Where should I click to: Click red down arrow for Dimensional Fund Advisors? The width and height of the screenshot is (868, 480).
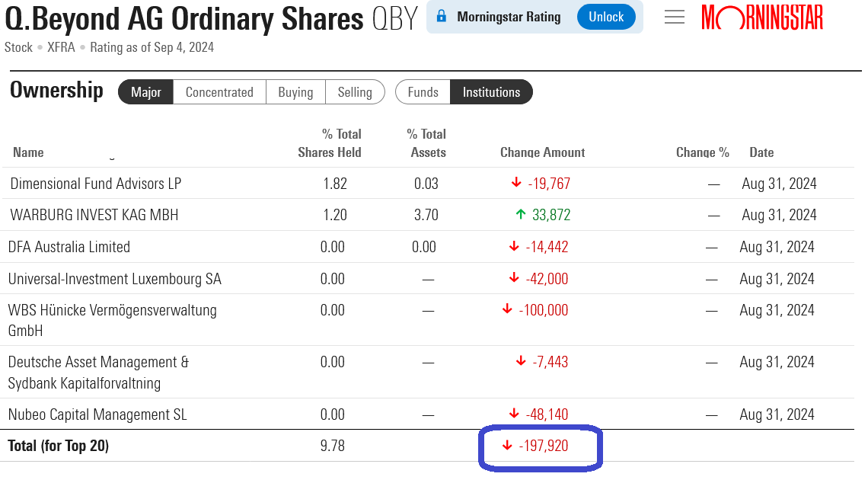click(x=516, y=184)
